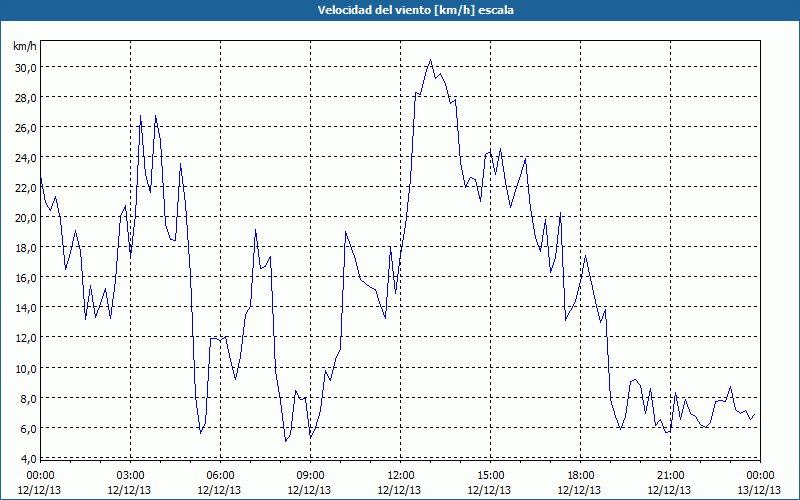This screenshot has width=800, height=500.
Task: Click the 15:00 time axis label
Action: pyautogui.click(x=490, y=475)
